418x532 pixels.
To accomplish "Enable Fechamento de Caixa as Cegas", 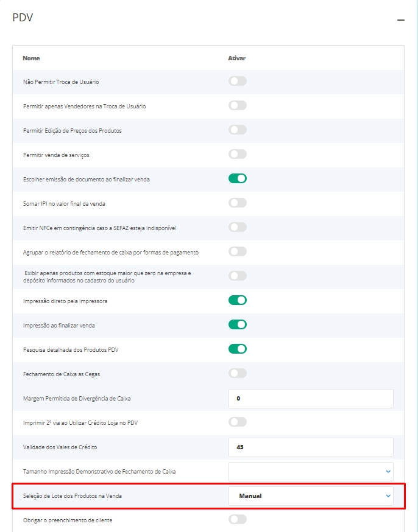I will 238,373.
